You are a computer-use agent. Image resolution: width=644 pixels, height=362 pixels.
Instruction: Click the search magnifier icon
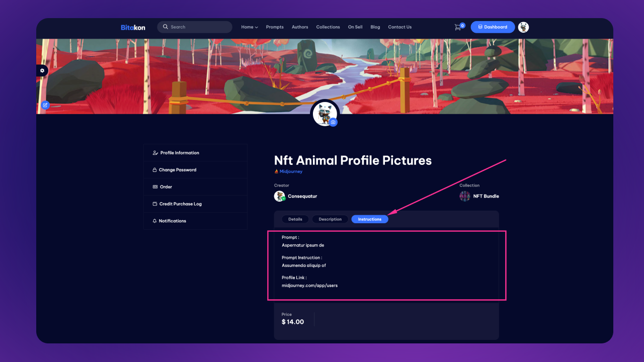[166, 27]
